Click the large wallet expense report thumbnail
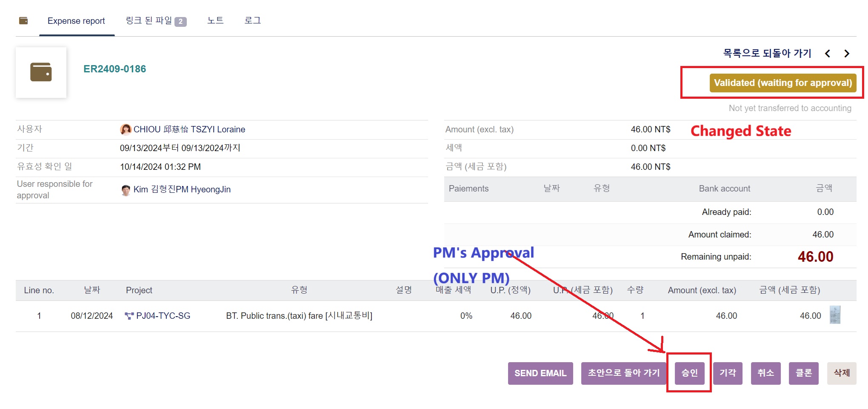 [41, 72]
